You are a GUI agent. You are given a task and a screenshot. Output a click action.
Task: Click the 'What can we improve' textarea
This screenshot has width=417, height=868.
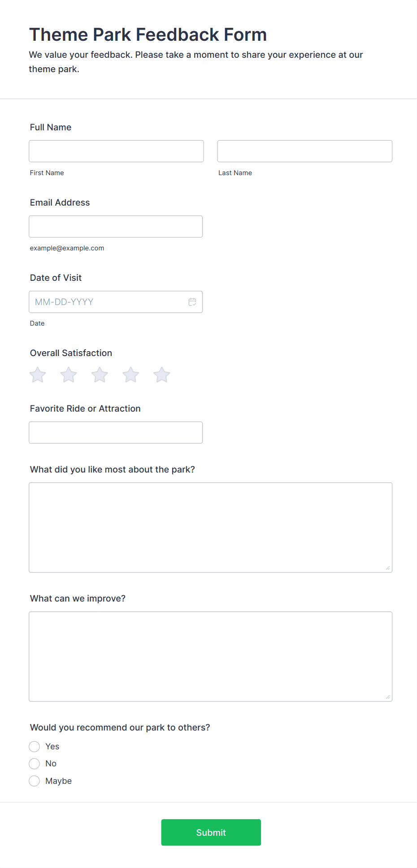pos(210,656)
